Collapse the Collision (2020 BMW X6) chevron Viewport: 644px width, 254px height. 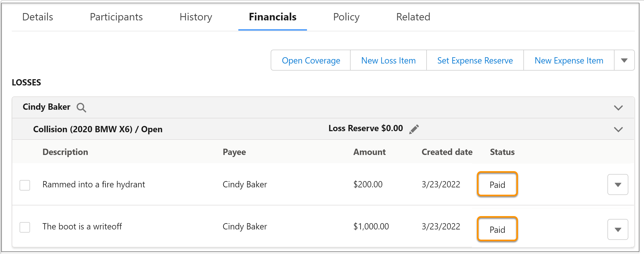[x=618, y=129]
